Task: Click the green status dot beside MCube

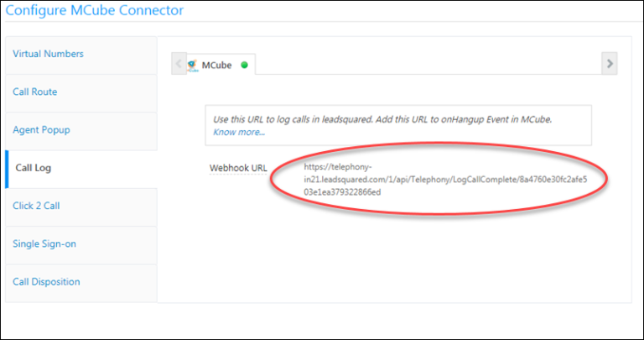Action: (244, 65)
